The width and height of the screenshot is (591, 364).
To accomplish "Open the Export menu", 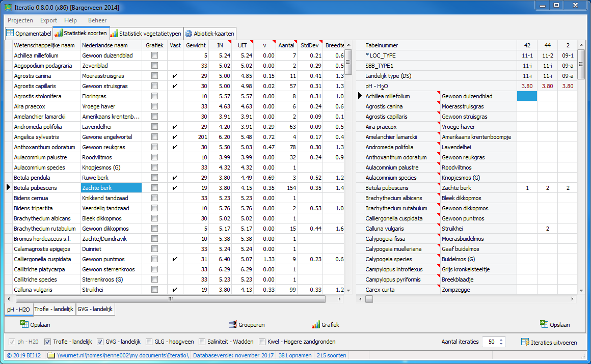I will coord(48,20).
